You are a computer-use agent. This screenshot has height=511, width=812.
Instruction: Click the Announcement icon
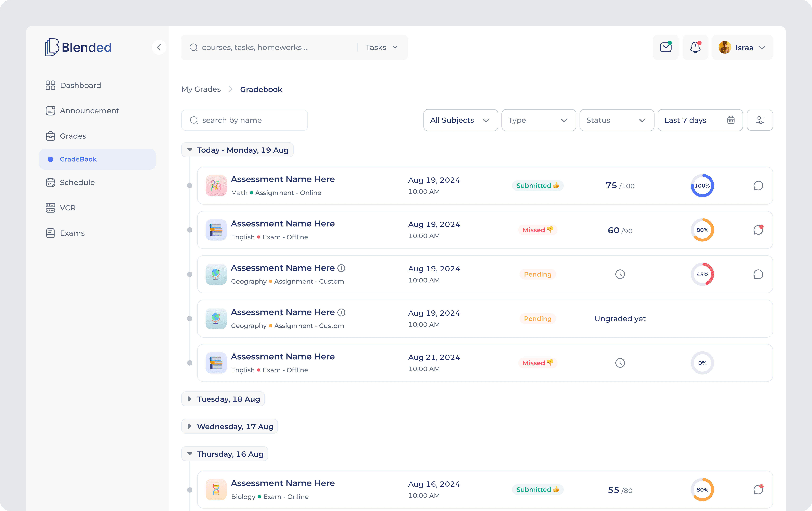51,110
